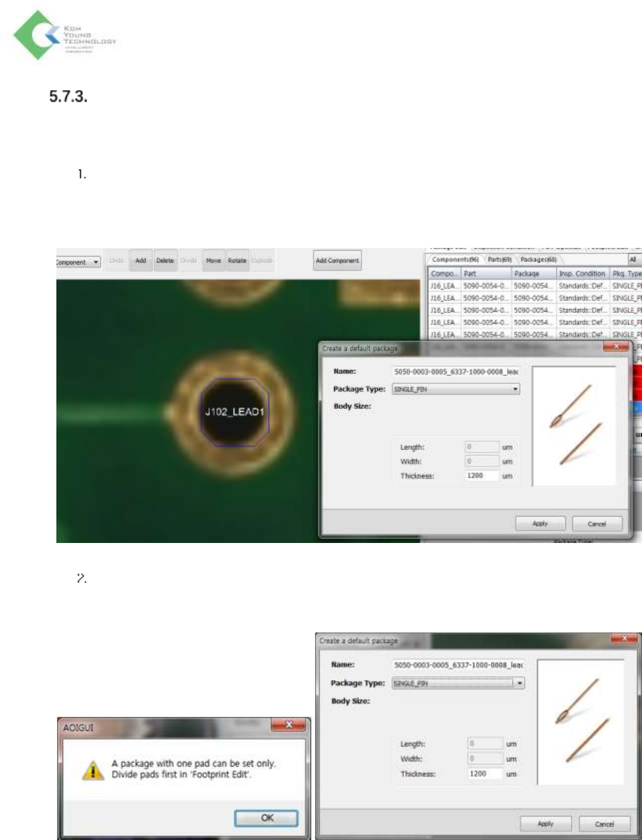Click Apply in dialog over PCB view
This screenshot has height=840, width=642.
[x=541, y=523]
